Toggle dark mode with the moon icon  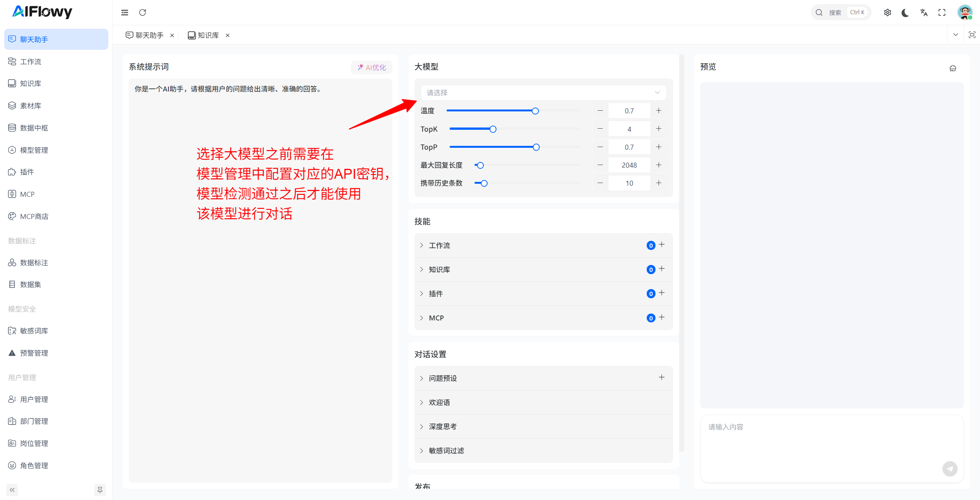905,13
